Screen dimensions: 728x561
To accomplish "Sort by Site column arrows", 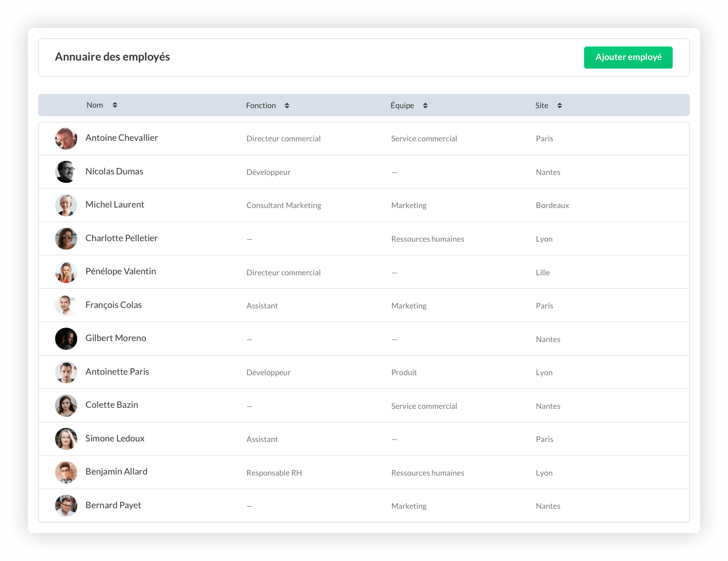I will pyautogui.click(x=560, y=106).
